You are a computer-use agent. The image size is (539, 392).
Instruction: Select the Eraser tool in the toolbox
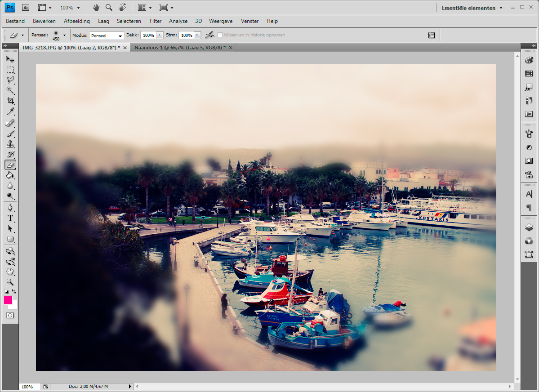pos(10,165)
